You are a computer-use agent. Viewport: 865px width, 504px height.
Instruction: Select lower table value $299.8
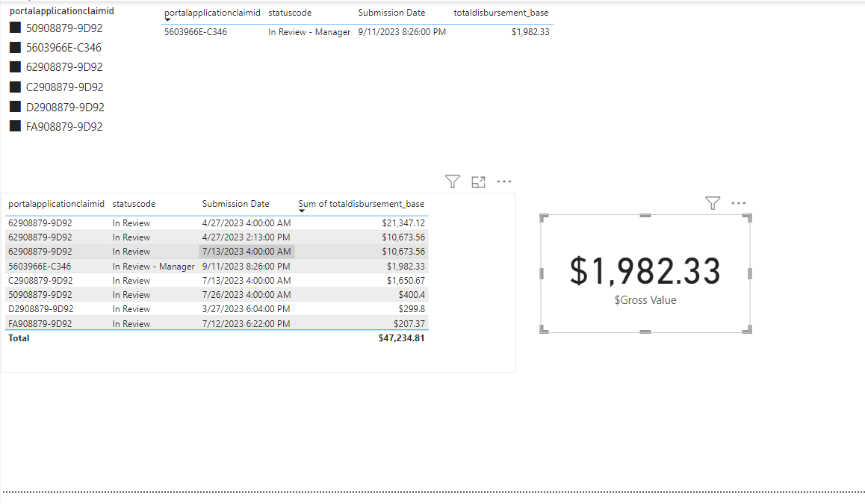coord(412,309)
